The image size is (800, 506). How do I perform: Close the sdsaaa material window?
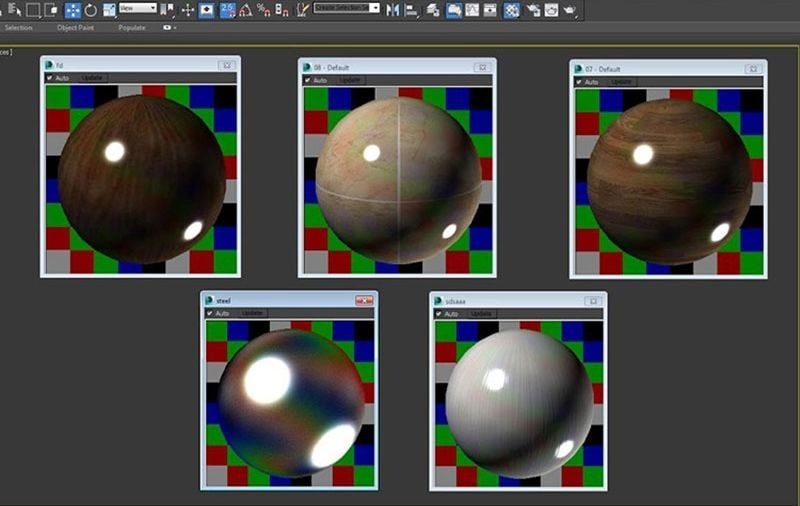coord(593,301)
